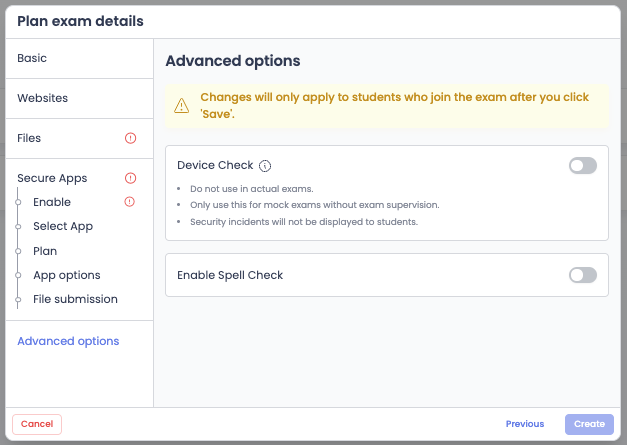Select Advanced options in the sidebar
627x445 pixels.
click(68, 341)
